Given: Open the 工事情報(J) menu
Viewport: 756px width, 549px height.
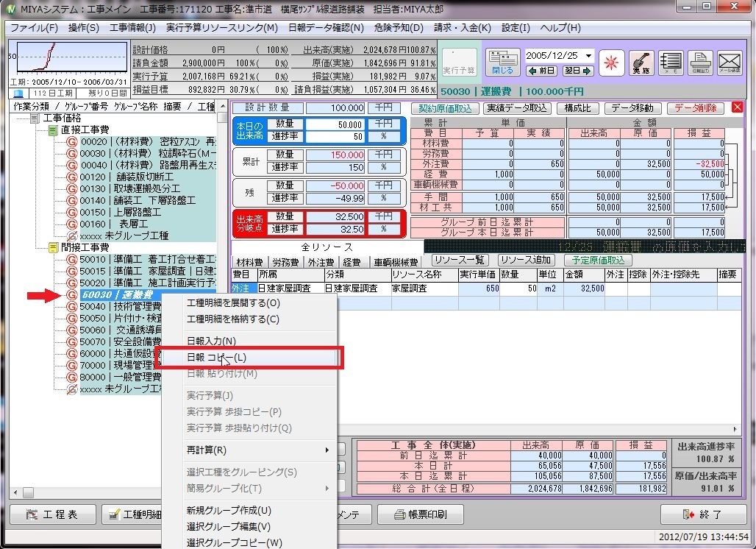Looking at the screenshot, I should [132, 28].
